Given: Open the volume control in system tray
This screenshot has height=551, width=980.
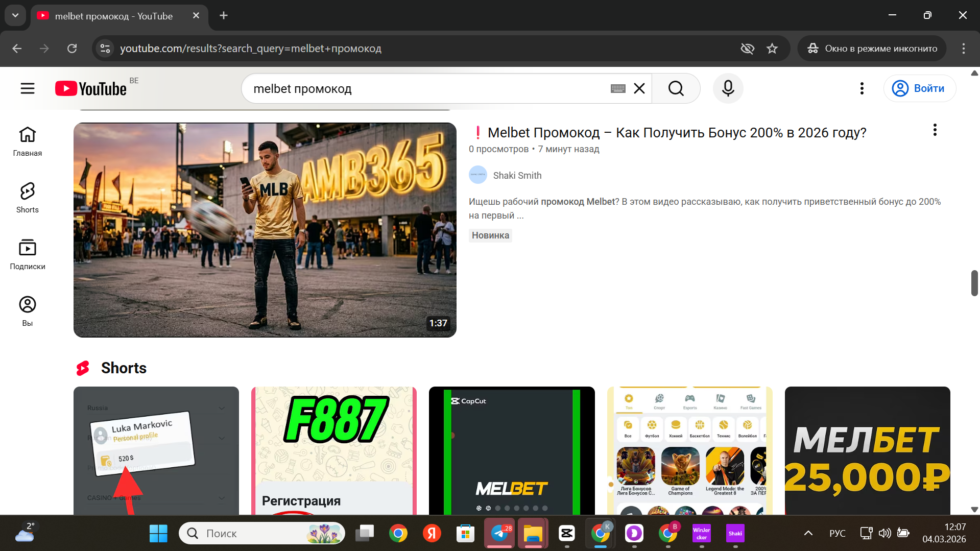Looking at the screenshot, I should 885,533.
